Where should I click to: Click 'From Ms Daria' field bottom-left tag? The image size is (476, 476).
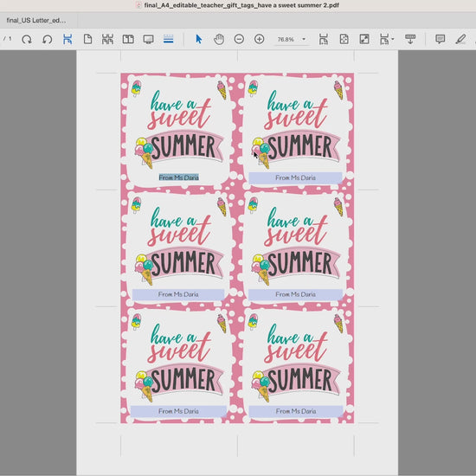click(x=178, y=411)
